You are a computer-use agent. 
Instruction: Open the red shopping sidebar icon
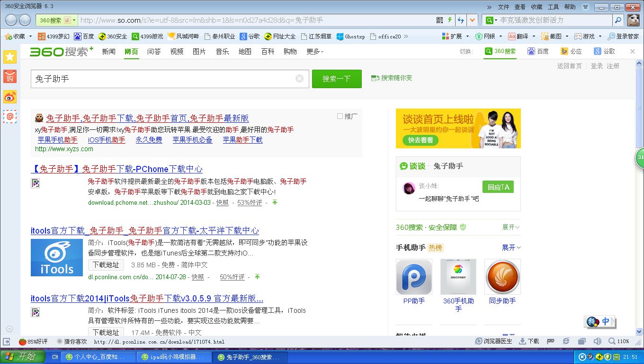(10, 76)
